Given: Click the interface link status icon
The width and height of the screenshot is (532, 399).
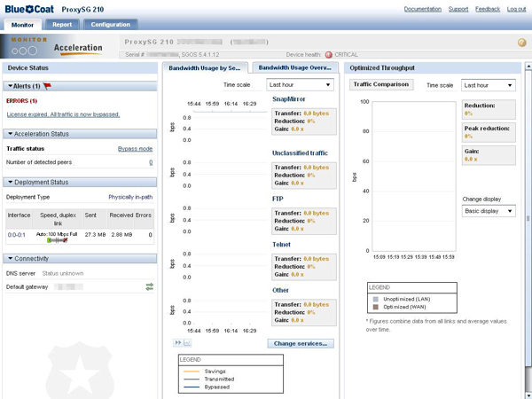Looking at the screenshot, I should point(58,240).
